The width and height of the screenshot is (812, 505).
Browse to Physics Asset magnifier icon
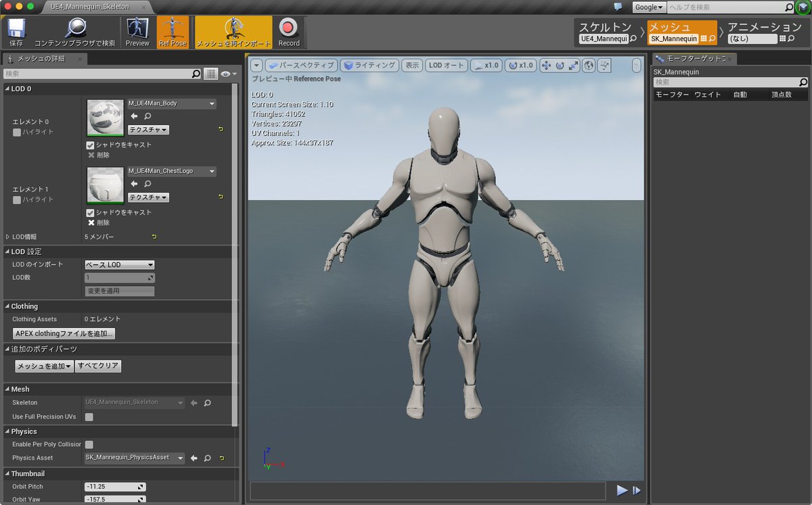pyautogui.click(x=207, y=458)
